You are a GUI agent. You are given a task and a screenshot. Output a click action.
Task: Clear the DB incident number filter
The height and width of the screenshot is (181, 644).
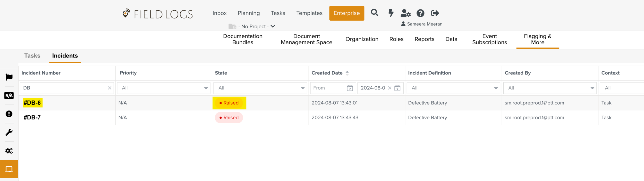(109, 88)
